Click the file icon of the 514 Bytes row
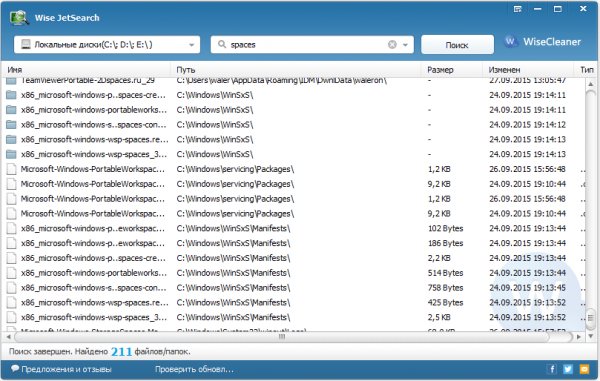The width and height of the screenshot is (600, 381). click(x=11, y=273)
